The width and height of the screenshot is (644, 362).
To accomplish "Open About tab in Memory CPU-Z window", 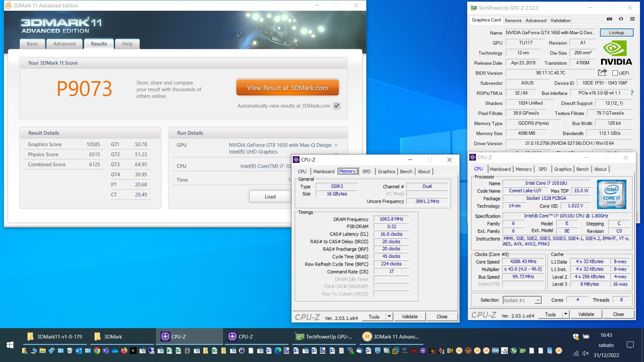I will coord(424,171).
